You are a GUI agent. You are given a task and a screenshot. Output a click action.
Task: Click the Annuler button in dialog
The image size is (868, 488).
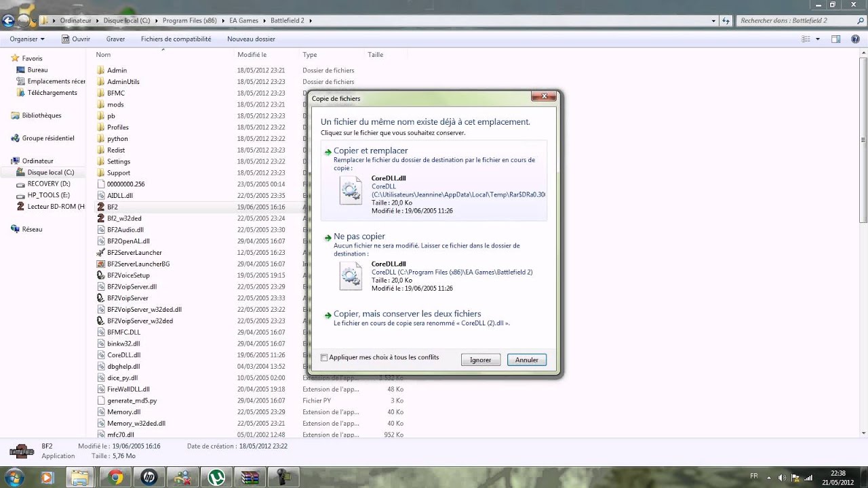coord(526,360)
